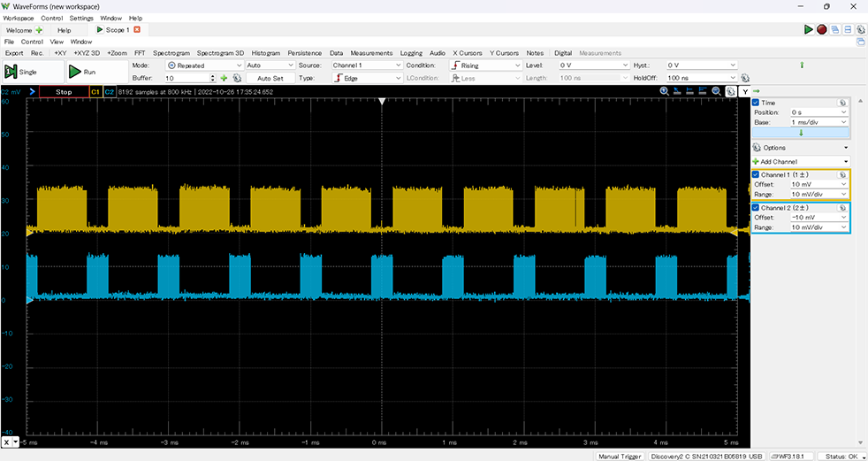The width and height of the screenshot is (868, 461).
Task: Toggle the Time checkbox
Action: point(756,103)
